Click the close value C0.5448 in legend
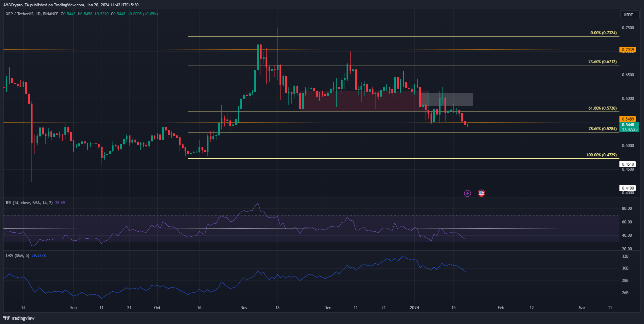Image resolution: width=644 pixels, height=324 pixels. pos(118,14)
